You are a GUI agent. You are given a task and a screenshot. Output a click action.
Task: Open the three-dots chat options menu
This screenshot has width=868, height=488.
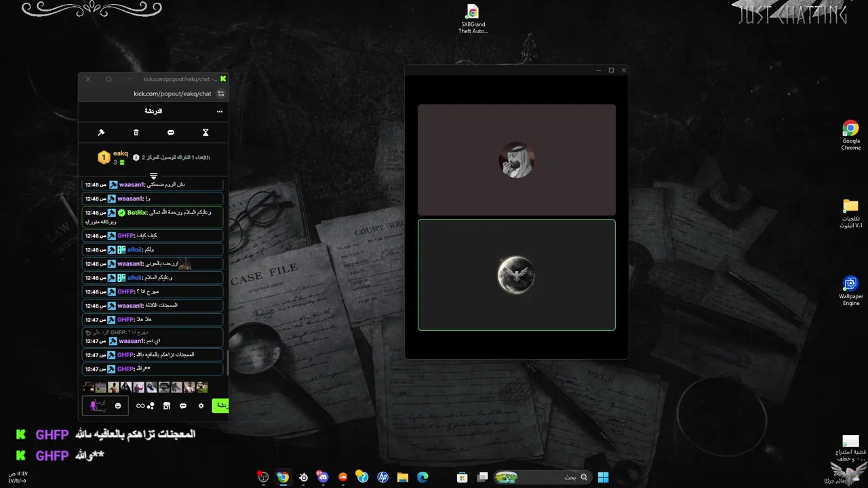(x=219, y=111)
